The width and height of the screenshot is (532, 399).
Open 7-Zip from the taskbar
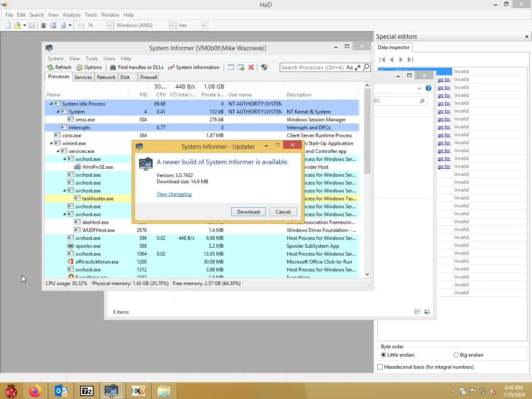point(87,391)
